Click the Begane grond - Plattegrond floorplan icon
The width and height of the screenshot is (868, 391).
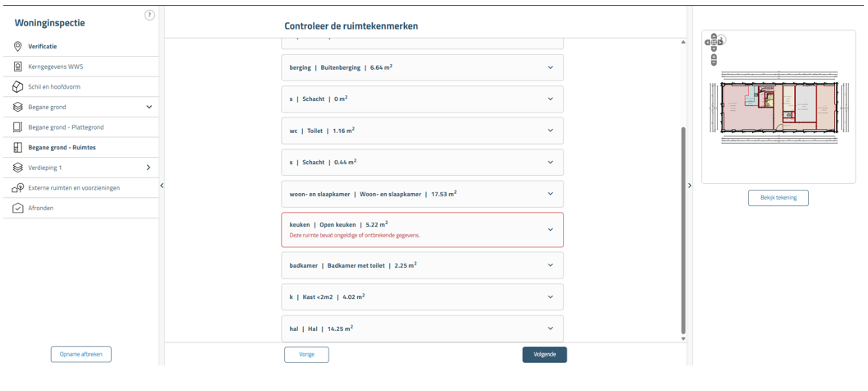(18, 127)
